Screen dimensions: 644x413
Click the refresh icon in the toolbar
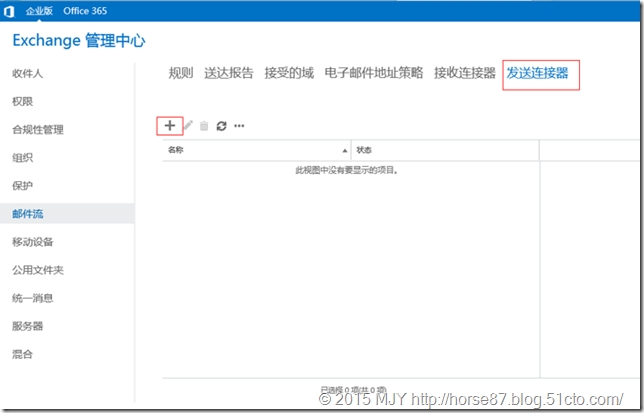pos(221,126)
